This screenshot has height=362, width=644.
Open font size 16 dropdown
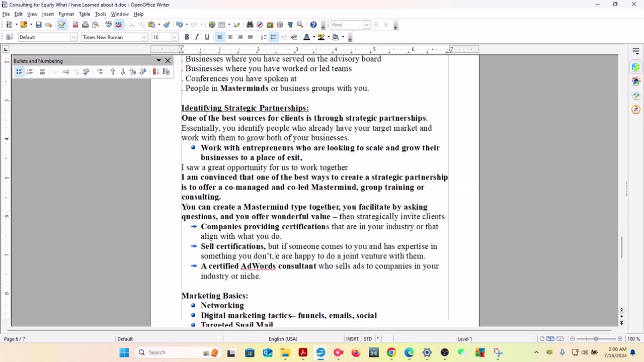point(175,37)
